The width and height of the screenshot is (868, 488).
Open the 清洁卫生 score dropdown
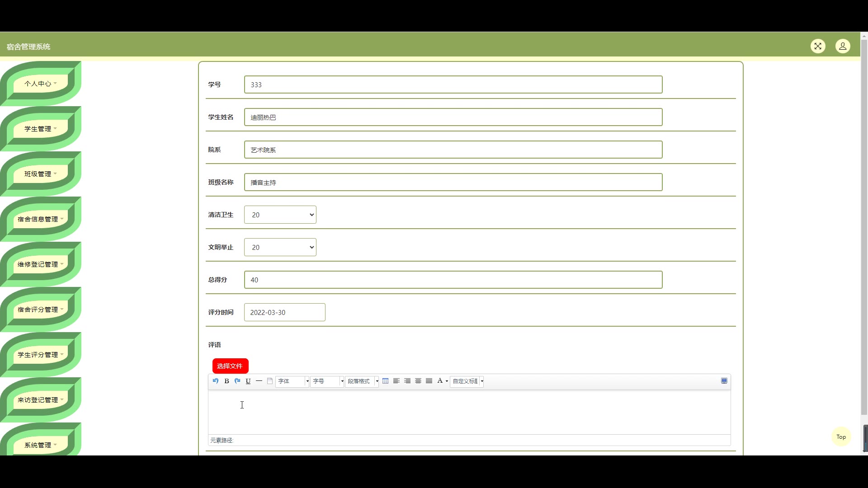(x=280, y=215)
